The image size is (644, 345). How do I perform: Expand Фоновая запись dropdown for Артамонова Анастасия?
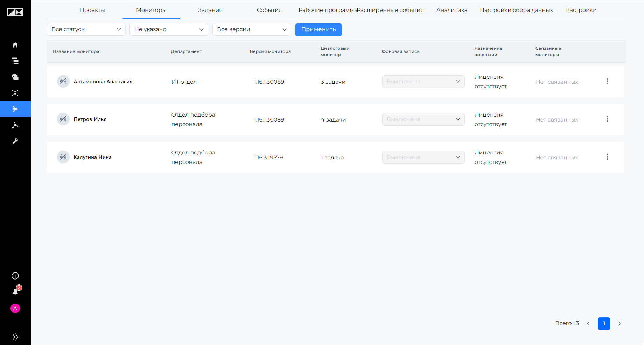point(423,82)
